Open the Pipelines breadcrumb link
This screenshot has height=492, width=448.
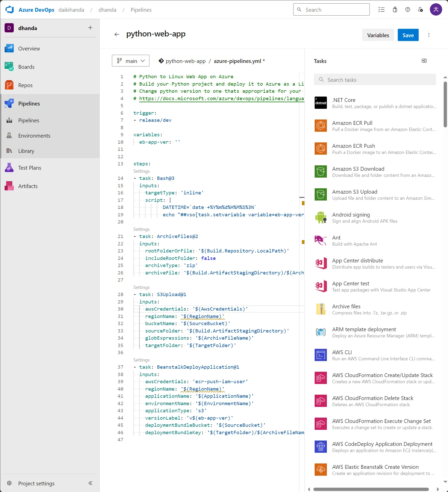141,10
